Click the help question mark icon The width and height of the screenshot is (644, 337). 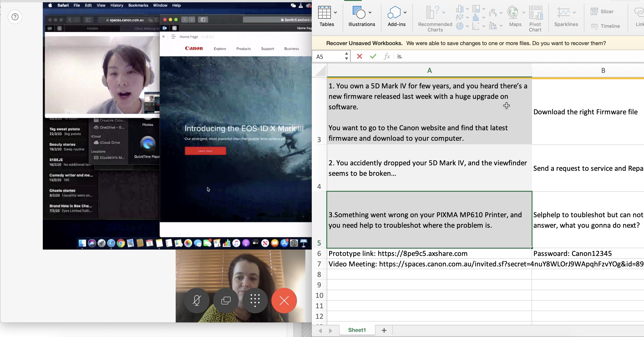point(15,17)
